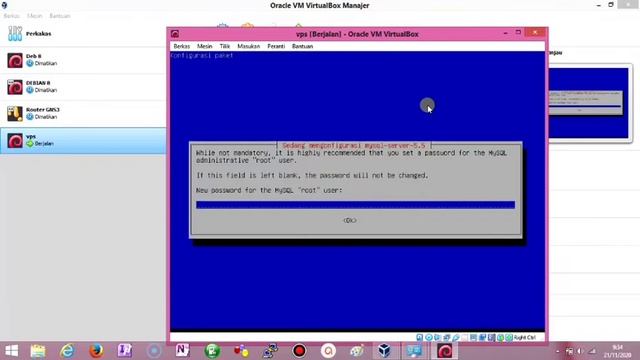
Task: Open Bantuan menu in vps VM window
Action: tap(302, 46)
